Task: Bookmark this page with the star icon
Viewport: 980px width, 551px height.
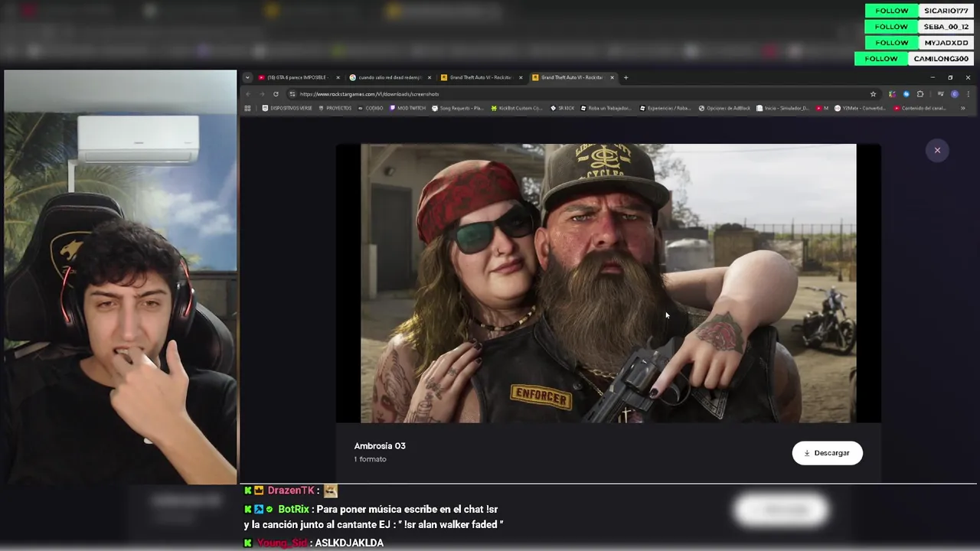Action: 873,94
